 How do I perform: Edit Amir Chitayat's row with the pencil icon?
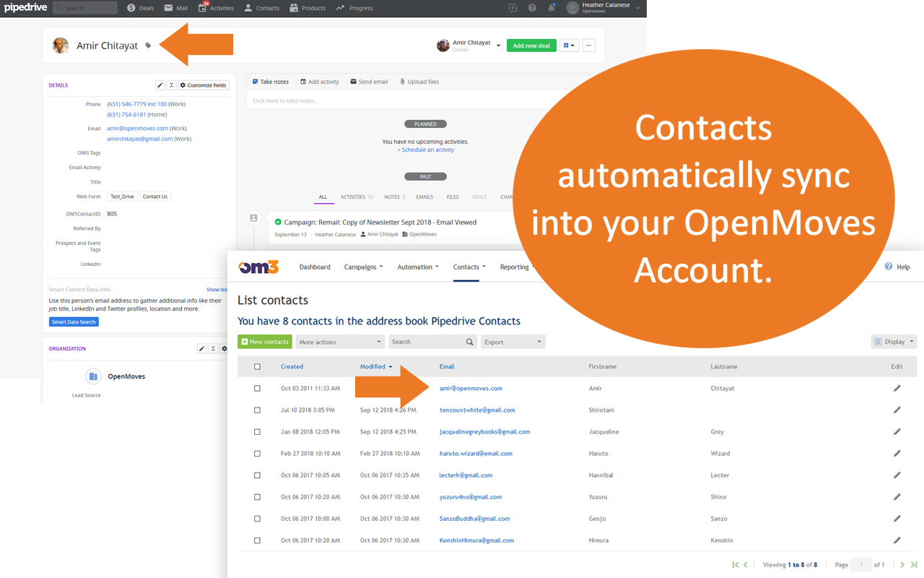897,388
